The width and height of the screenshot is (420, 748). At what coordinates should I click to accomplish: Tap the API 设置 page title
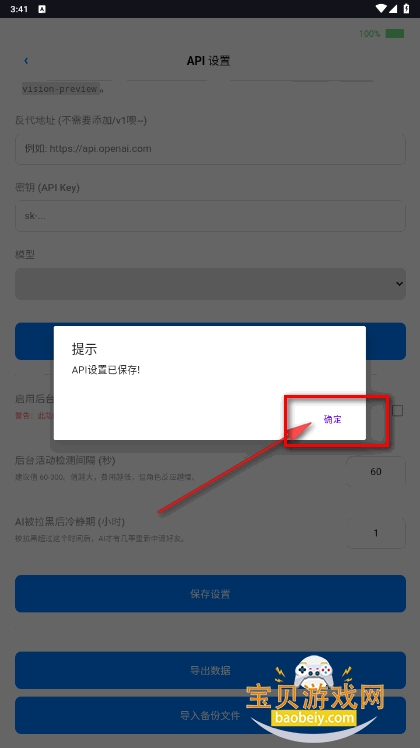209,61
